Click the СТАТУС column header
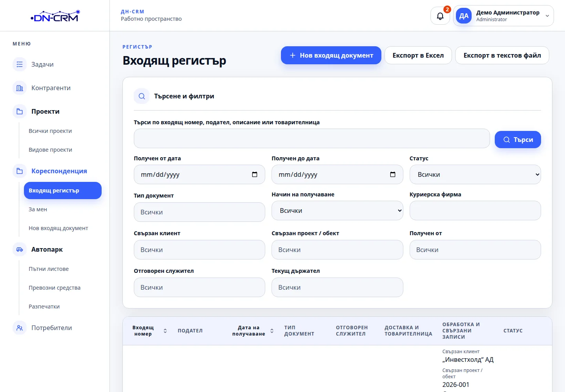This screenshot has width=565, height=392. point(513,331)
